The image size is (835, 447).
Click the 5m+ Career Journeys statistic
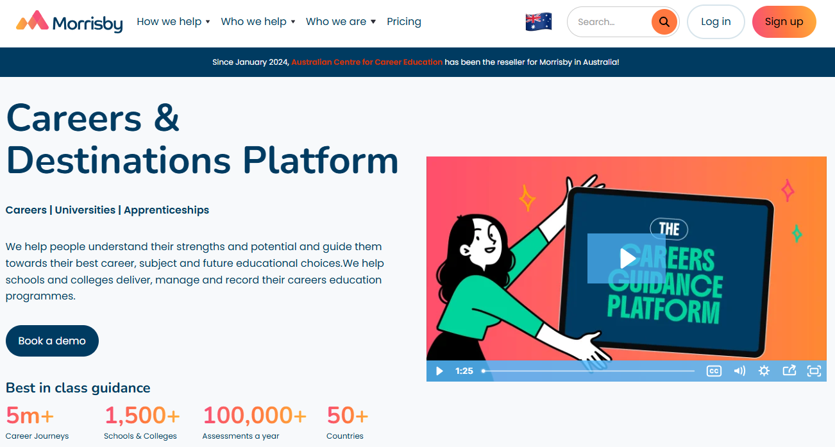point(37,423)
